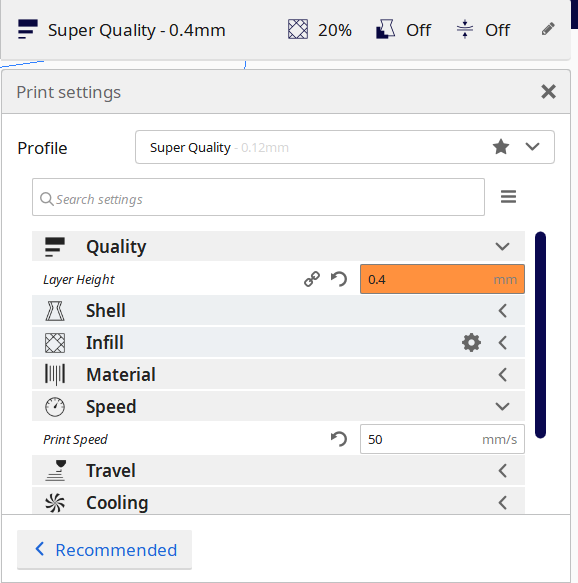Expand the Travel section

[x=503, y=471]
